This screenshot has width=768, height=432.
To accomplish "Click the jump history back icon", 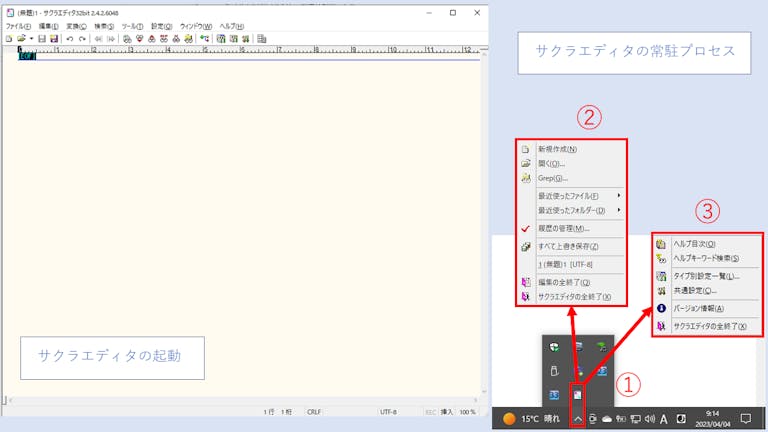I will [x=98, y=39].
